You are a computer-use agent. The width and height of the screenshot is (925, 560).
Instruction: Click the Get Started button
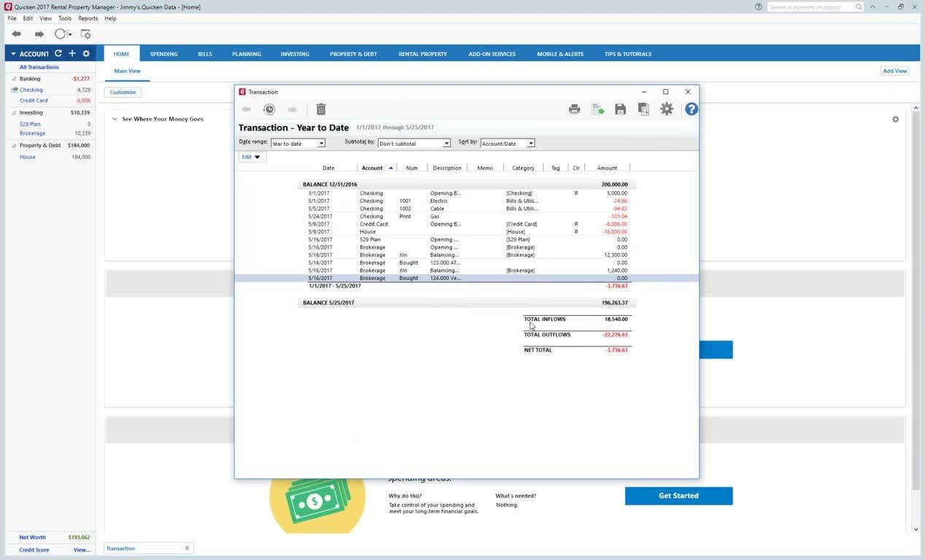click(x=678, y=496)
